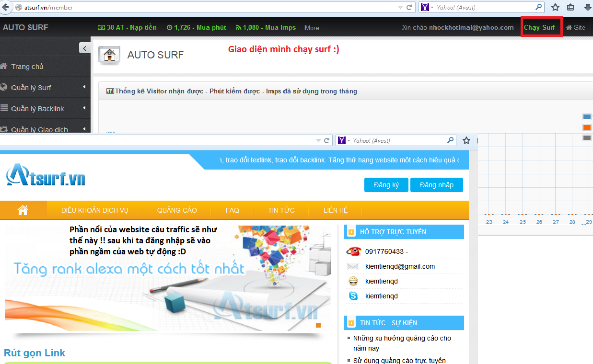Viewport: 593px width, 364px height.
Task: Click the Atsurf.vn logo in the site header
Action: (46, 175)
